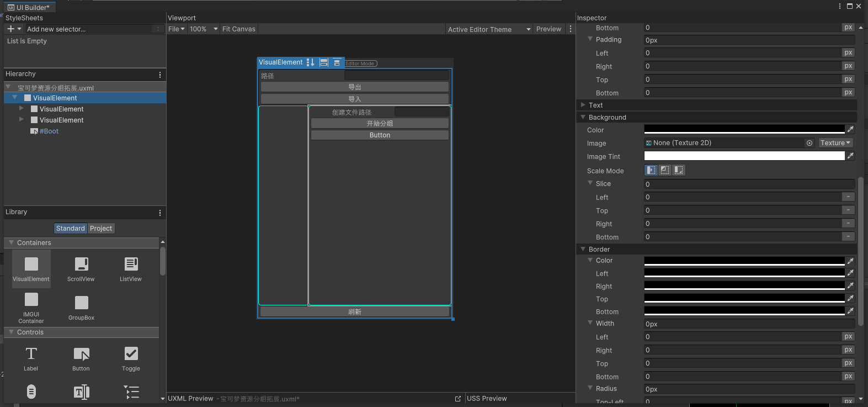Open the Library pane options menu
Screen dimensions: 868x407
(x=160, y=213)
